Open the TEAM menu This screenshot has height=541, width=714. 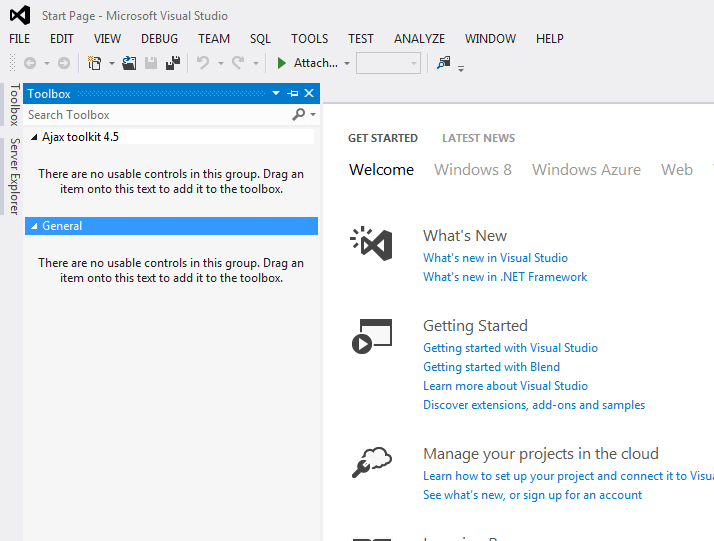214,39
